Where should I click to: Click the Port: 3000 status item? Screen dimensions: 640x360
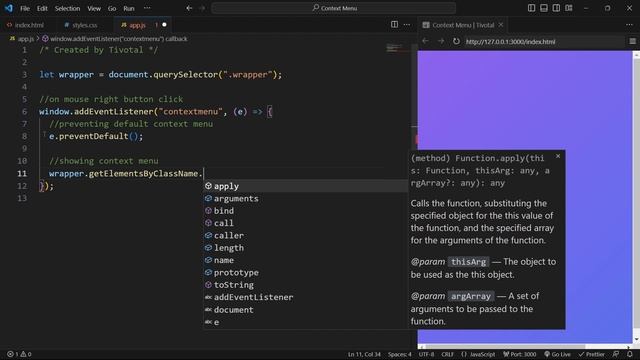(519, 354)
